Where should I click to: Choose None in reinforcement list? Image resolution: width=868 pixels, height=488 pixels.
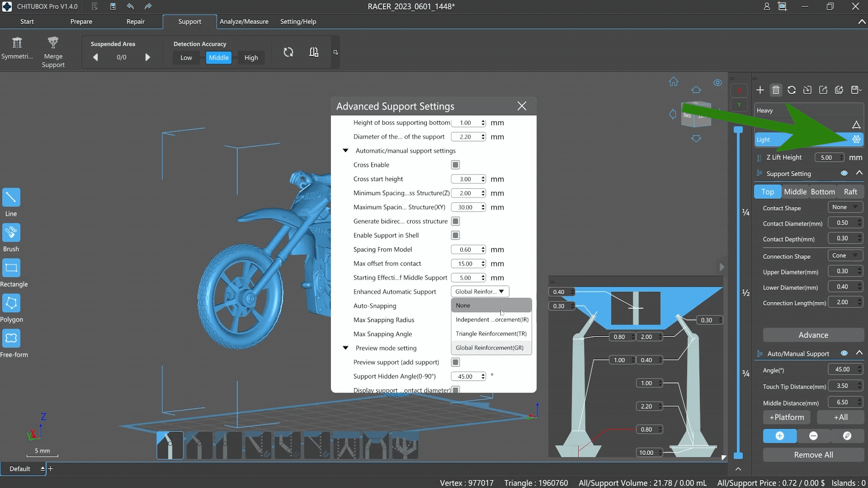point(491,305)
